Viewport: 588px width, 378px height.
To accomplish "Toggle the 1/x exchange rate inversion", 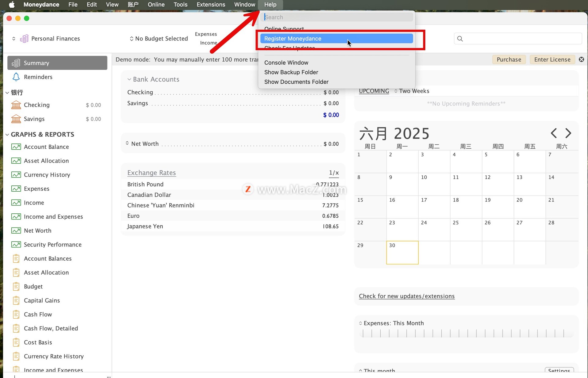I will 334,173.
